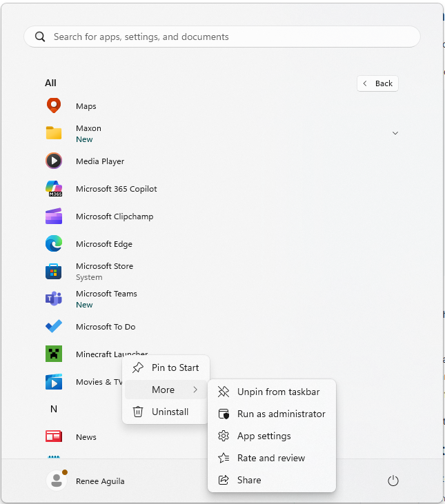Click the Back button
This screenshot has height=504, width=445.
(377, 83)
